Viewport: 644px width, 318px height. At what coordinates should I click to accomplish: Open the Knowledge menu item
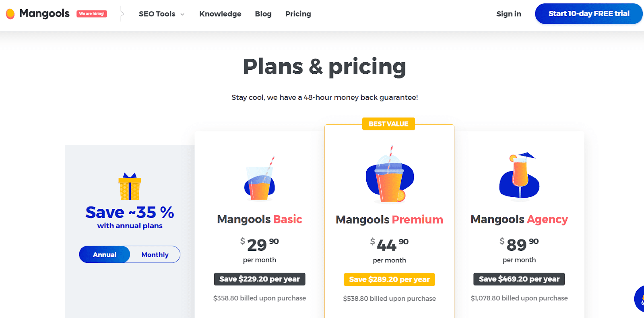[x=220, y=14]
